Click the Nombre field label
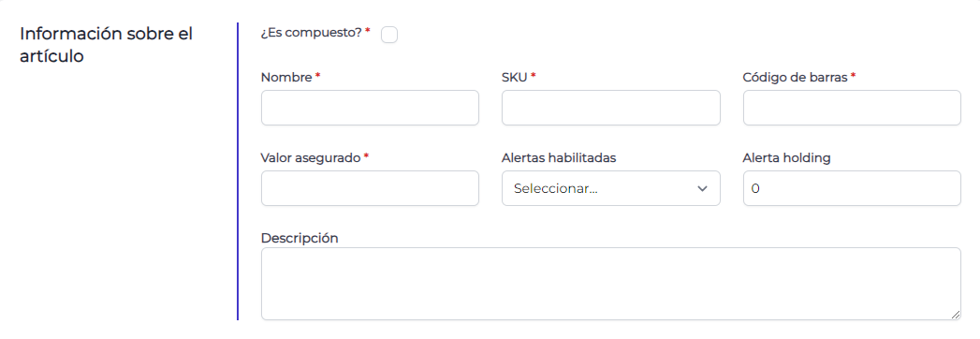 pos(286,78)
